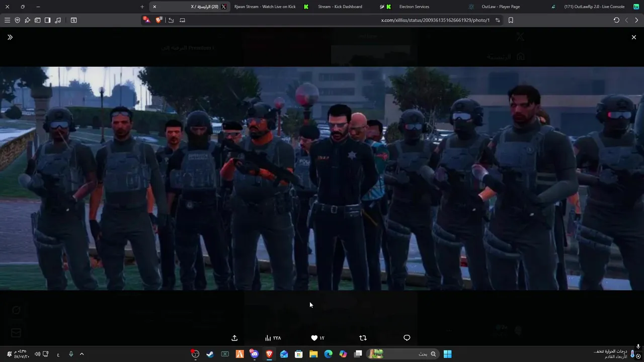Open Copilot from taskbar
The width and height of the screenshot is (644, 362).
(343, 354)
